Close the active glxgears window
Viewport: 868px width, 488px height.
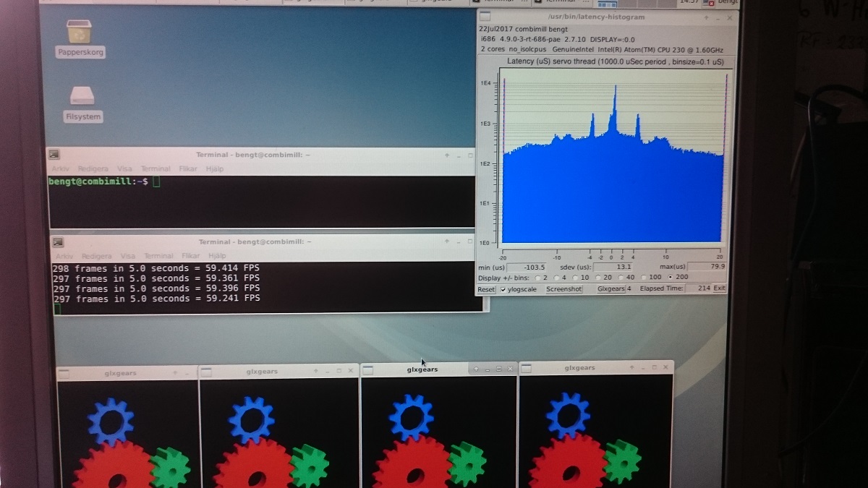pos(509,369)
